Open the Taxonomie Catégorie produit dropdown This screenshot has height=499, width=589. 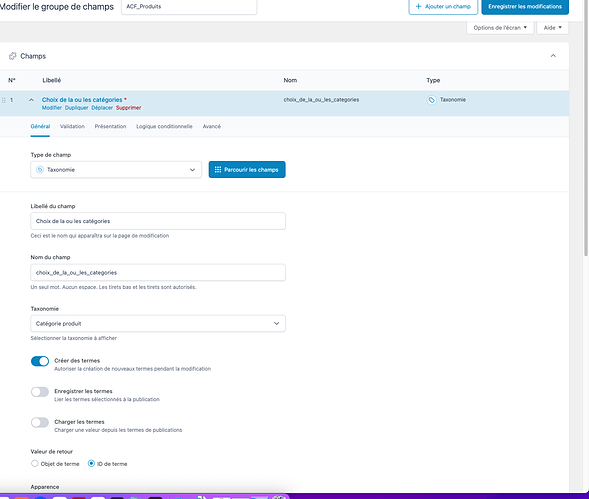(158, 324)
